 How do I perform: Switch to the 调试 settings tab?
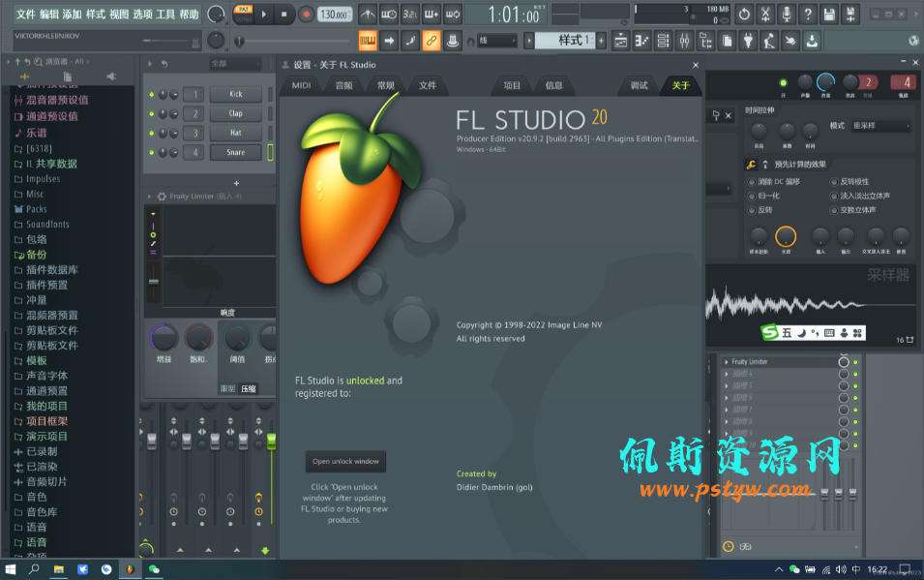point(639,85)
